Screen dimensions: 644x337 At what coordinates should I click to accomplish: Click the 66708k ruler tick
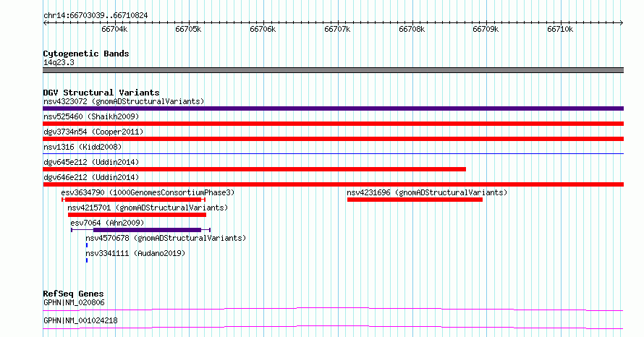pos(412,29)
